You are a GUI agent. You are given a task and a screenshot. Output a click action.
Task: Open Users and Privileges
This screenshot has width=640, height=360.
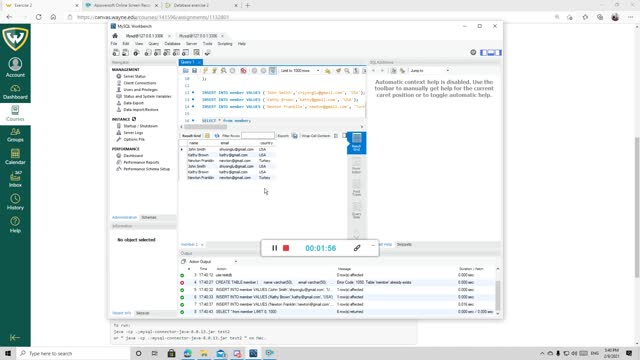click(x=140, y=90)
